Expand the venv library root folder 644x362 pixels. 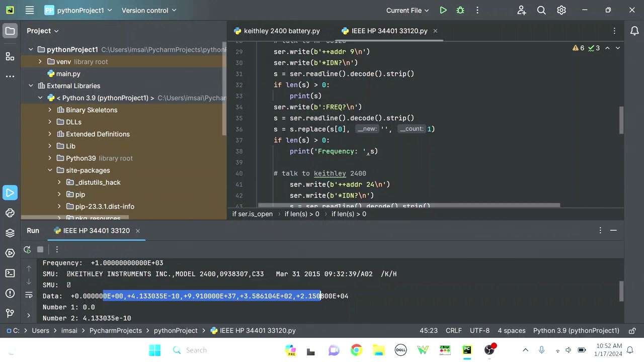point(40,61)
